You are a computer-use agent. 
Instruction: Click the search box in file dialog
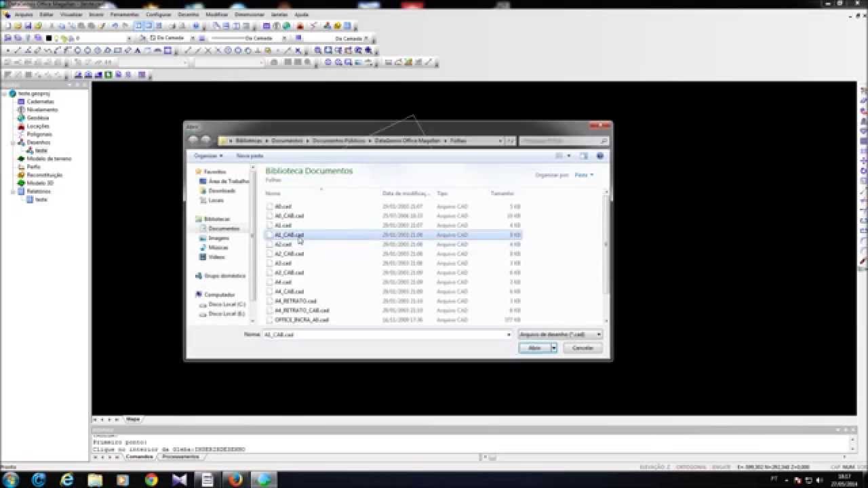point(564,141)
